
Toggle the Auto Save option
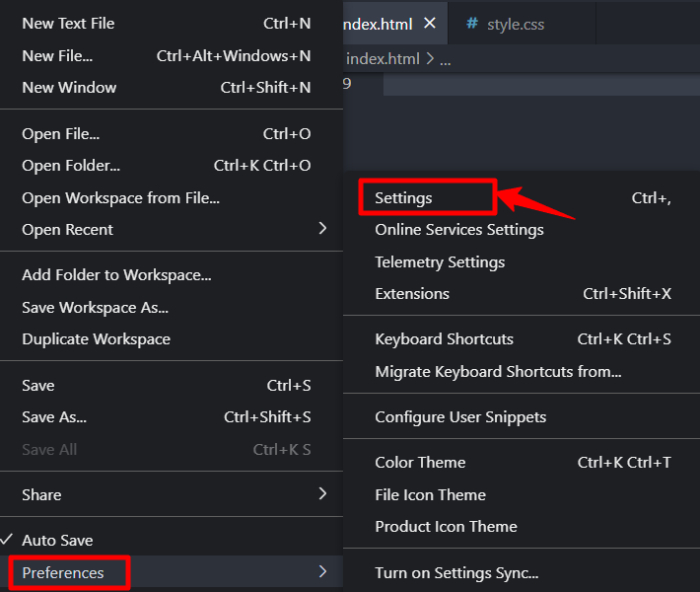click(x=57, y=540)
